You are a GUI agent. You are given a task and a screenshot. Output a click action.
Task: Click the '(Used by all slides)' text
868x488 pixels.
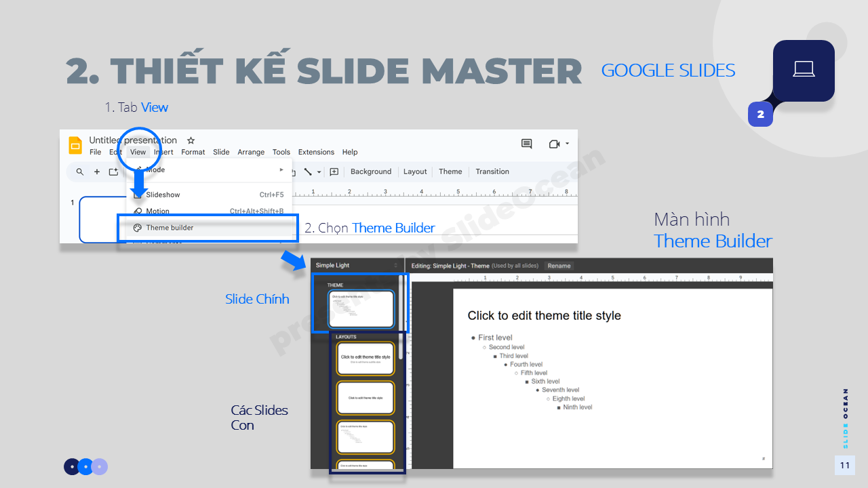pos(515,266)
